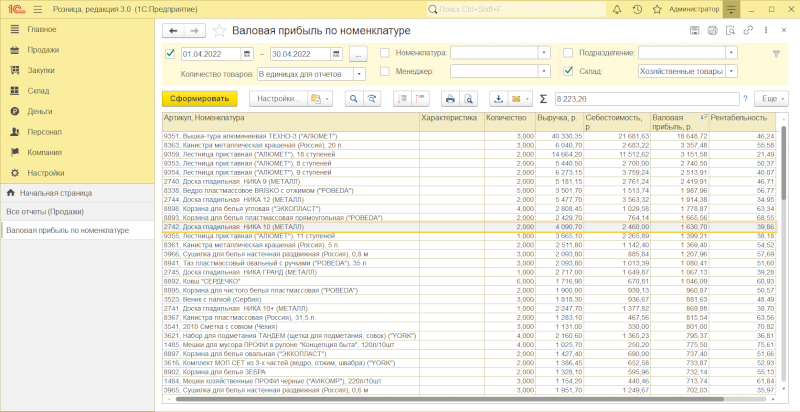Open header print preview icon

point(730,31)
